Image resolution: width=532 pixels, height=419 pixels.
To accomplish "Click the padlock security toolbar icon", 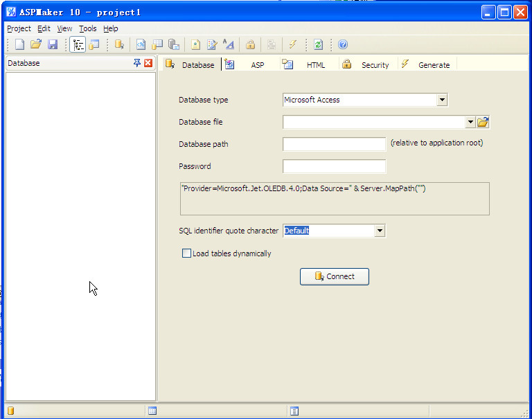I will (250, 44).
